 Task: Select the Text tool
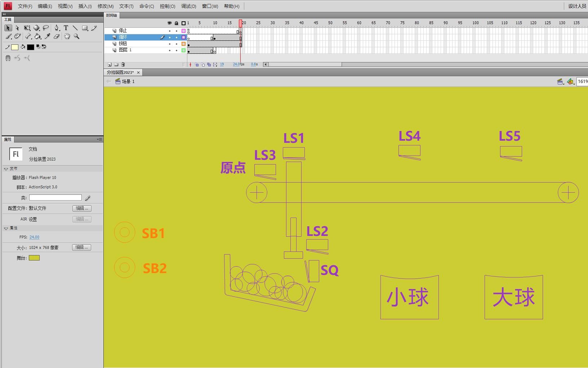click(66, 28)
